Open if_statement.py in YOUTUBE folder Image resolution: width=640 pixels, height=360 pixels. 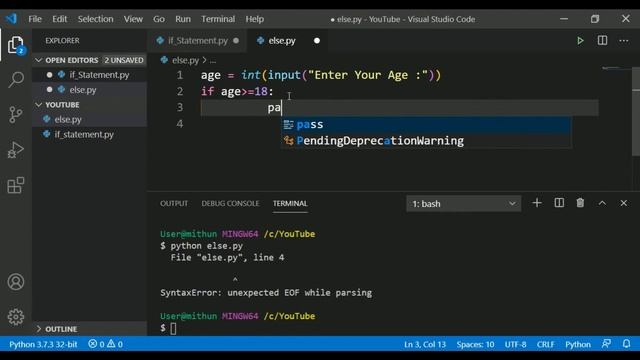click(x=89, y=134)
